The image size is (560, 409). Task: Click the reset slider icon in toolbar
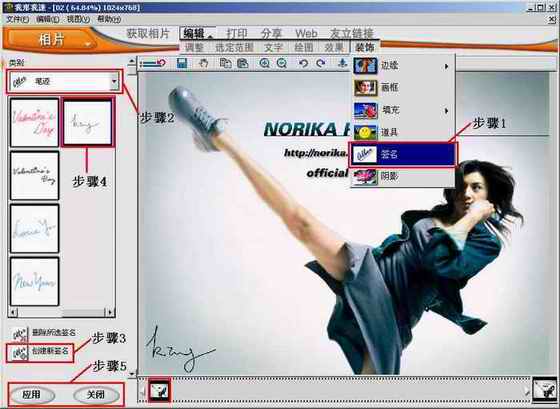(153, 64)
